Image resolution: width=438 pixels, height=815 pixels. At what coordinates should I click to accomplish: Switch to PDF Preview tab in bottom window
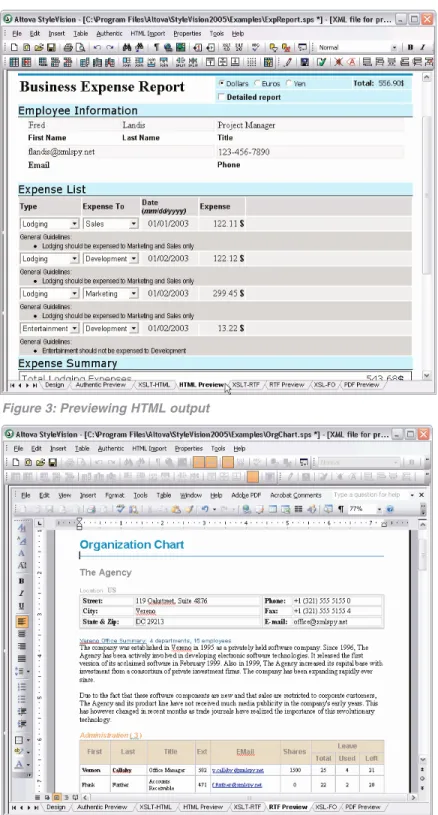(362, 807)
